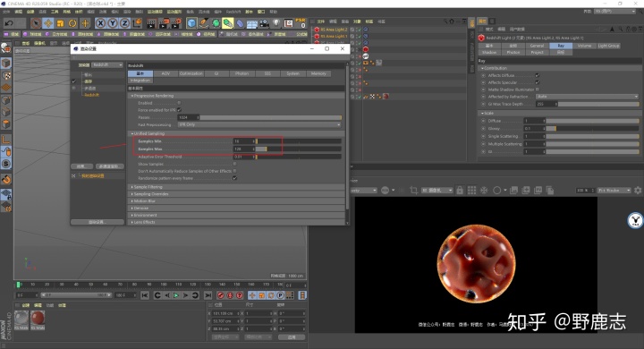Click grid icon in RenderView toolbar
This screenshot has height=349, width=644.
(x=472, y=191)
